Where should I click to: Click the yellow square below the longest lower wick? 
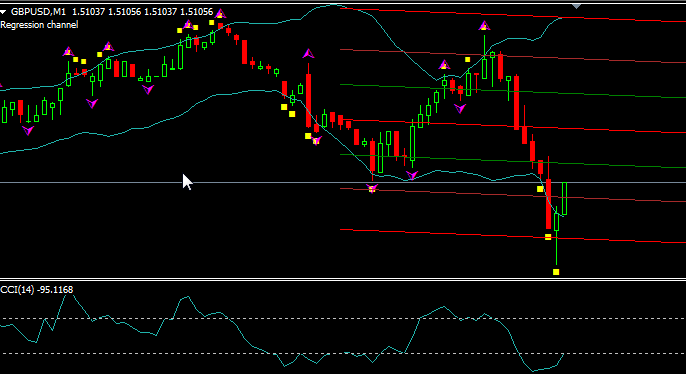[x=556, y=272]
